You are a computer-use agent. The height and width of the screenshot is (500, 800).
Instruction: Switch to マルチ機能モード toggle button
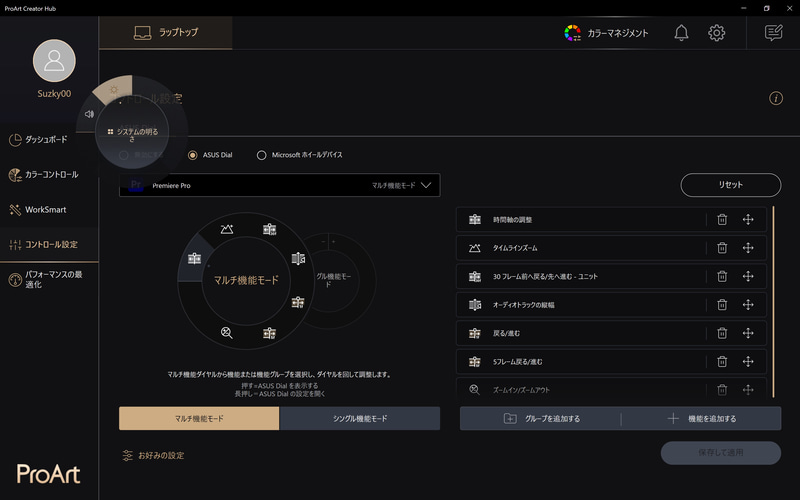(x=199, y=418)
